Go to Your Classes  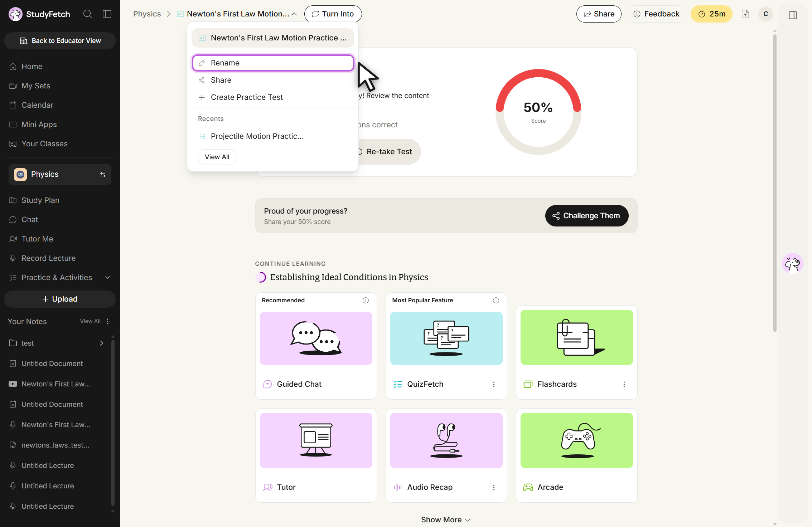click(x=60, y=144)
